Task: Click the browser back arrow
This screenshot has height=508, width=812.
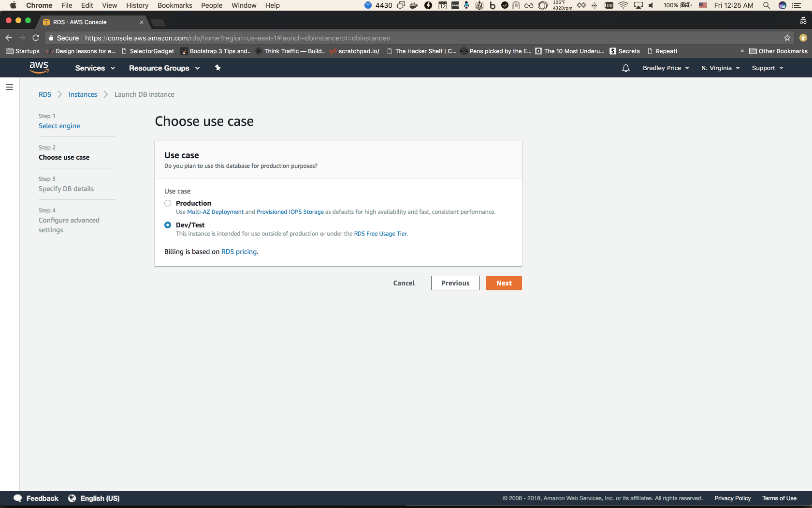Action: (9, 38)
